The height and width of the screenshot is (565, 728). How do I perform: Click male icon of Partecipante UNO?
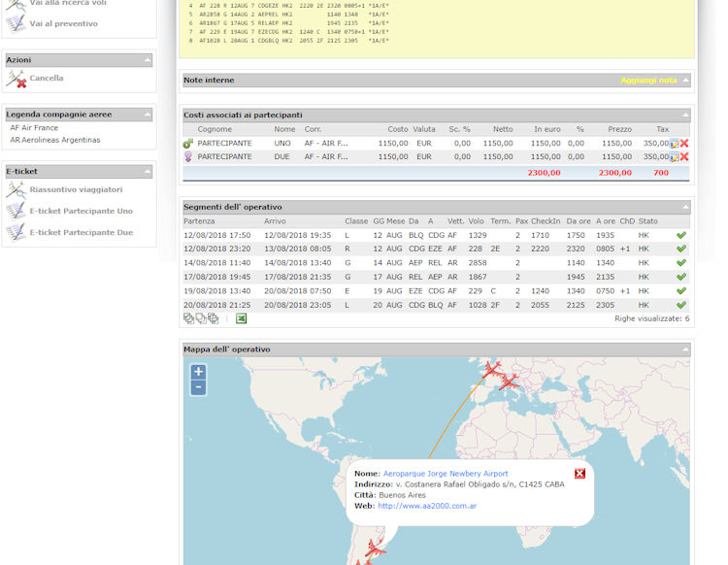(187, 144)
